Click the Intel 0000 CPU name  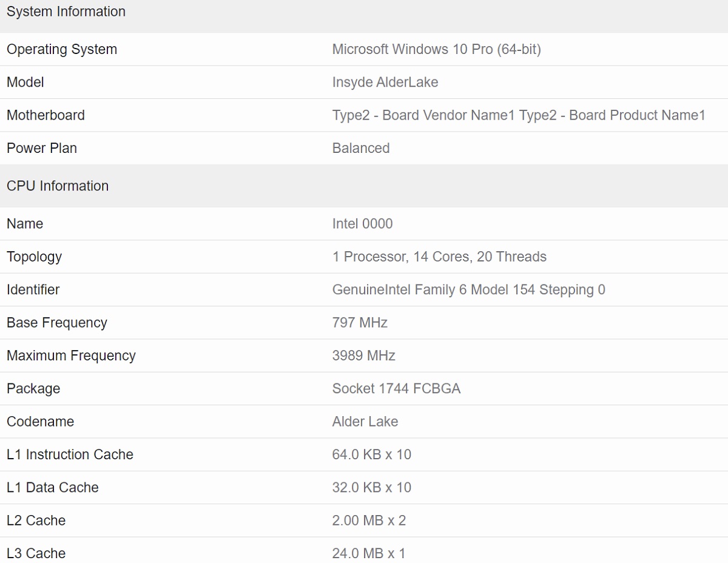(362, 224)
